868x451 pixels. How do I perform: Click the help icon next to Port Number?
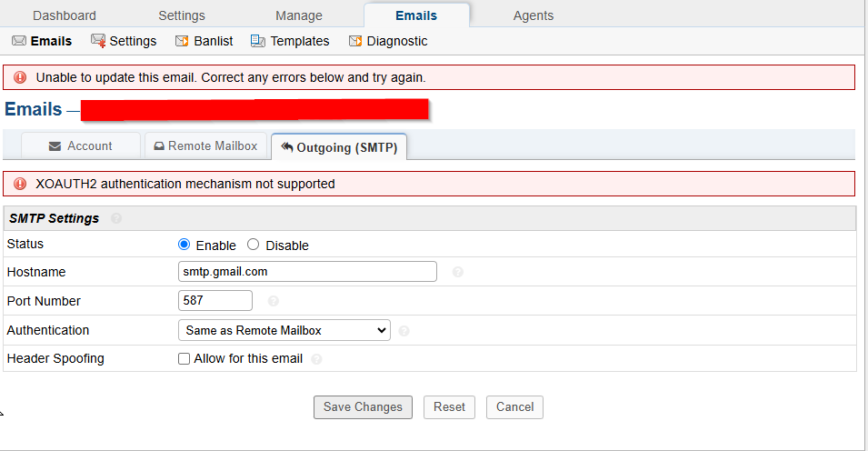pos(274,301)
